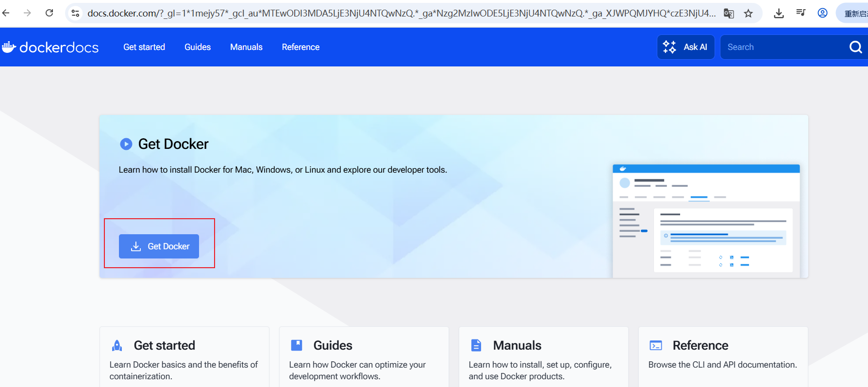The image size is (868, 387).
Task: Click the rocket icon on Get started card
Action: pyautogui.click(x=117, y=345)
